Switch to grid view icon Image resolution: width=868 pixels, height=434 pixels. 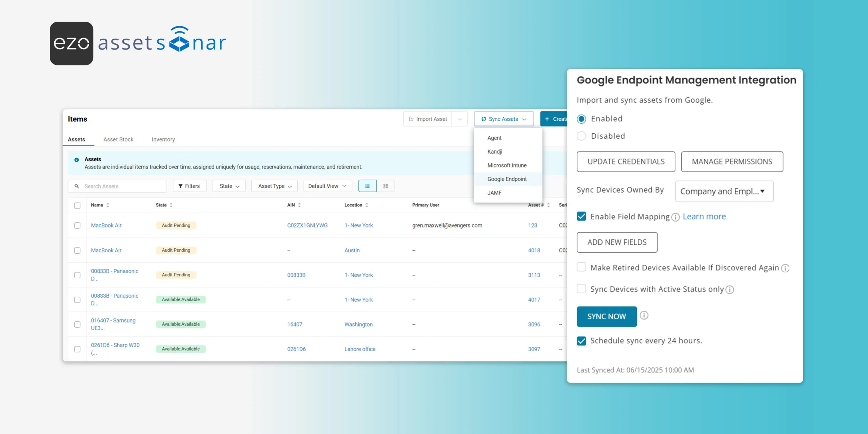click(386, 186)
